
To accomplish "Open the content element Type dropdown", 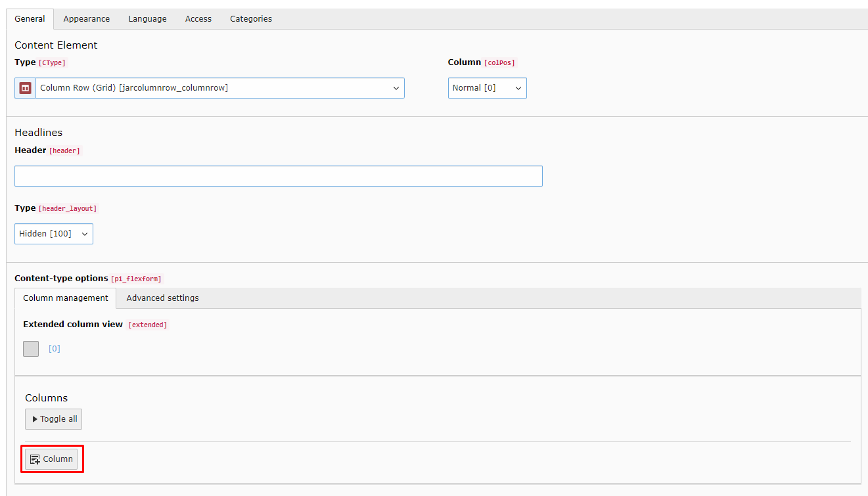I will click(x=219, y=88).
